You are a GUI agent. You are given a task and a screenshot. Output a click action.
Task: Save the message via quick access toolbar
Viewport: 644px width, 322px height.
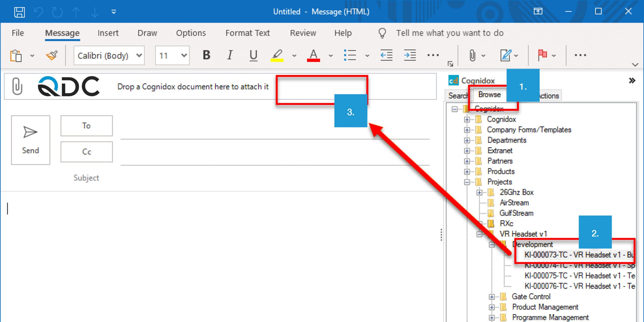coord(20,12)
